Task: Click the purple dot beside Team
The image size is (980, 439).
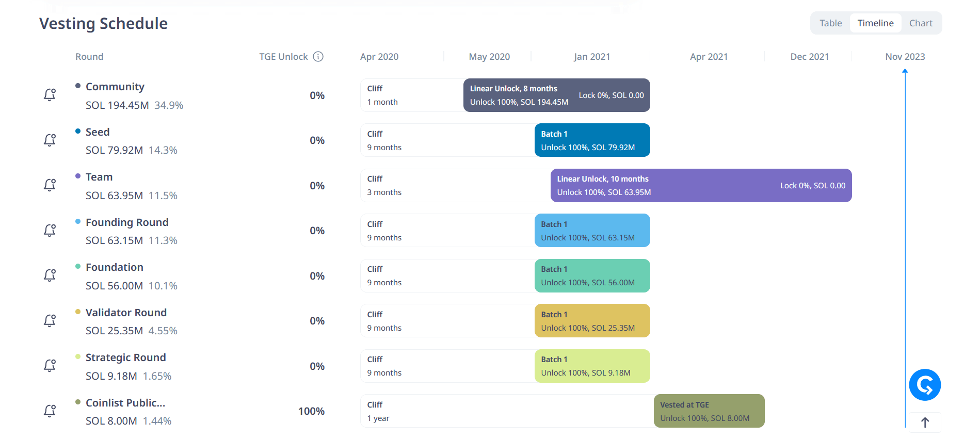Action: 78,176
